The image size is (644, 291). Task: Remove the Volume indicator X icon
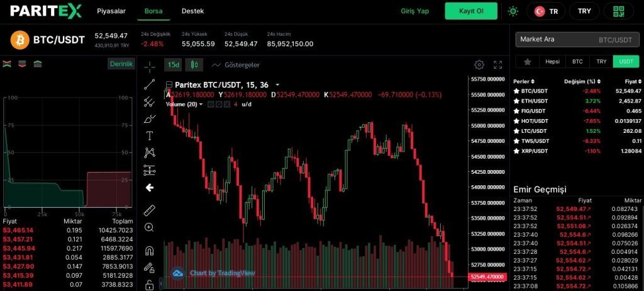(x=227, y=105)
